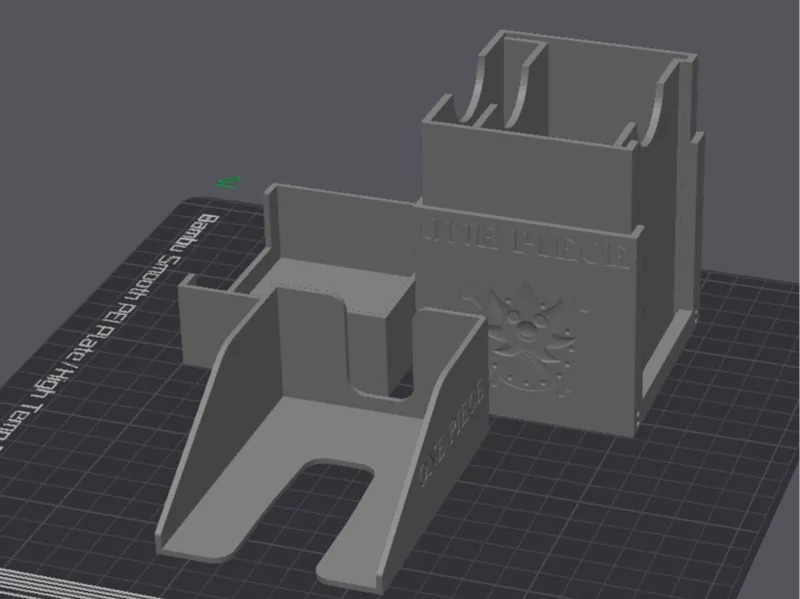This screenshot has height=599, width=800.
Task: Click the small holes at box's bottom-right edge
Action: click(x=639, y=418)
